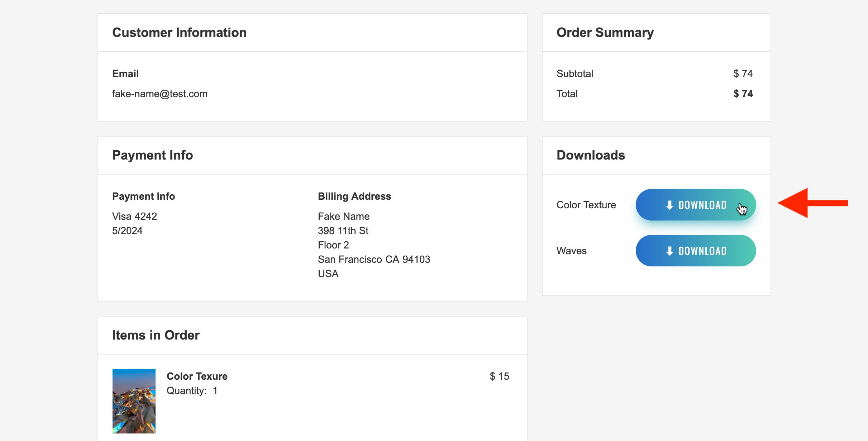Click the fake-name@test.com email address
The image size is (868, 441).
point(159,94)
